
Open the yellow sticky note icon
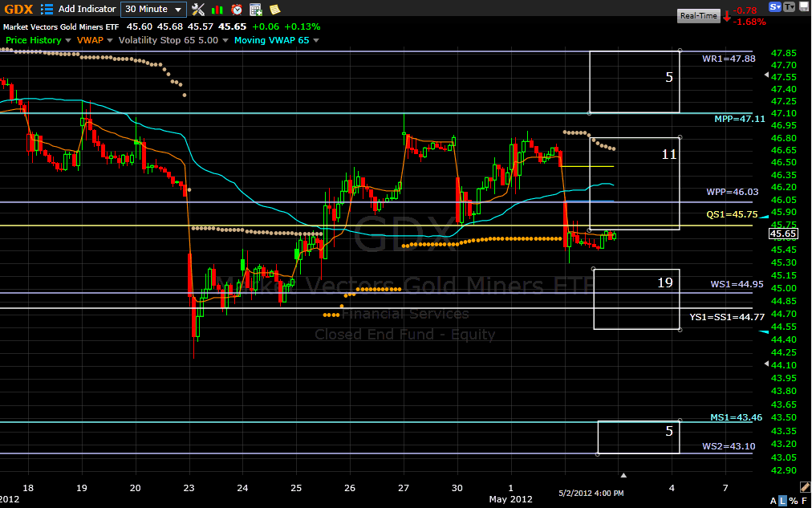point(275,10)
